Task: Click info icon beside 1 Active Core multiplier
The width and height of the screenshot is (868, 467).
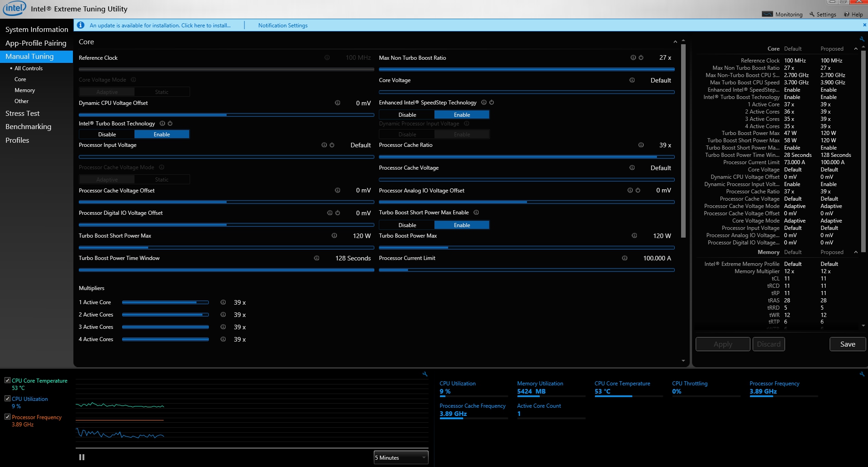Action: click(x=223, y=302)
